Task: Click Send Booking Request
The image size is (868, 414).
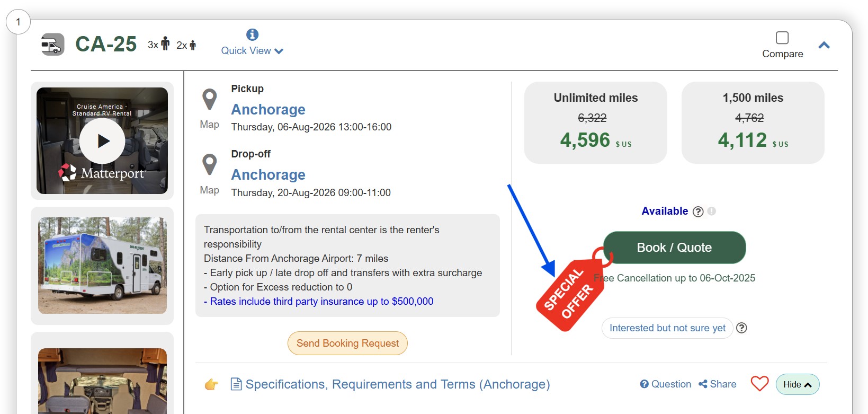Action: [347, 343]
